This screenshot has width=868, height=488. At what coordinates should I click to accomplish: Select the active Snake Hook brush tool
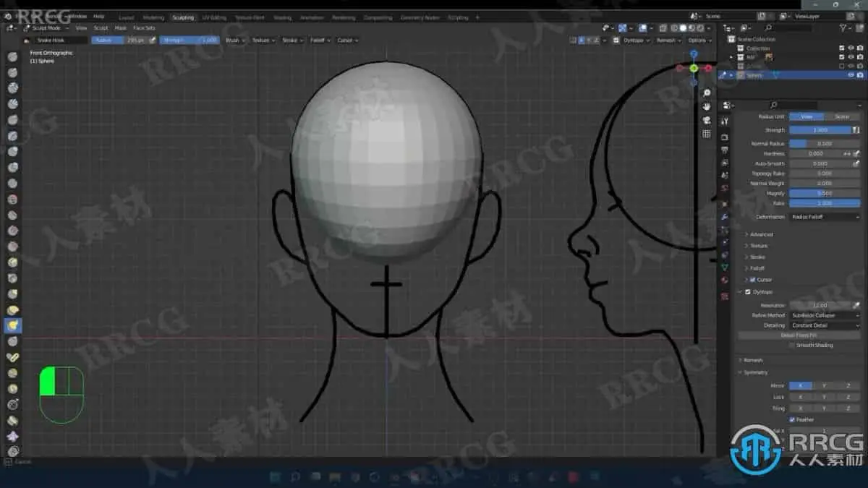(12, 326)
